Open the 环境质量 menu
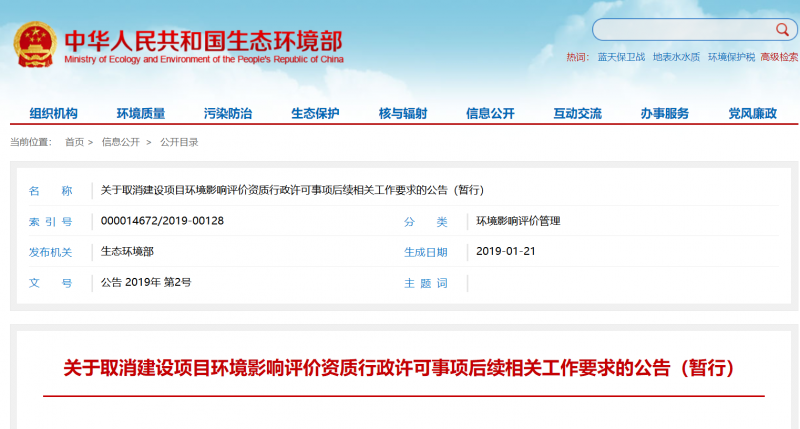Viewport: 800px width, 429px height. point(141,113)
